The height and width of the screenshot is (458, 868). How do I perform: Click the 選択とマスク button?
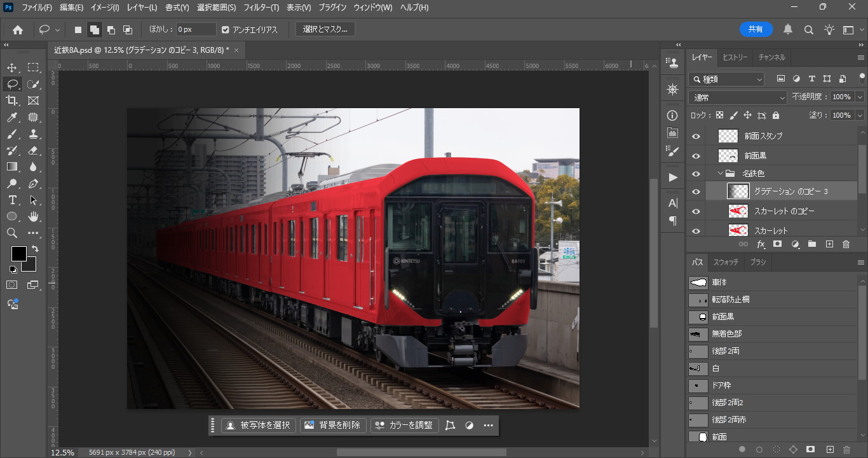click(x=325, y=29)
